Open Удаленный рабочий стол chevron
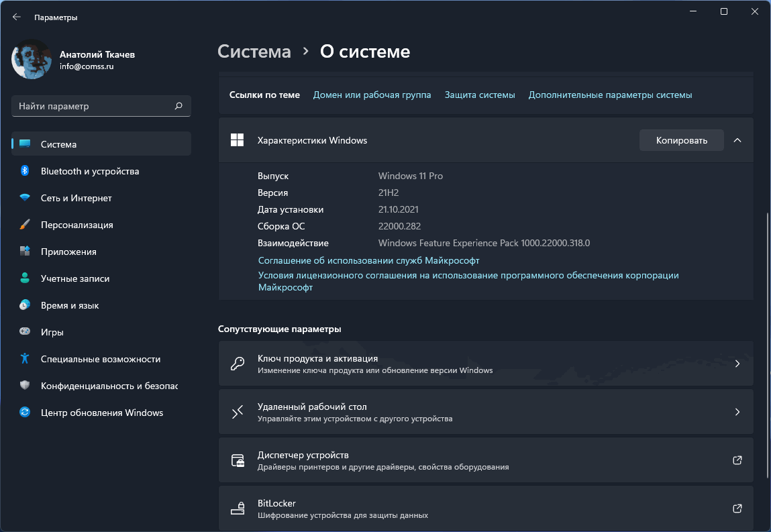The image size is (771, 532). 737,412
